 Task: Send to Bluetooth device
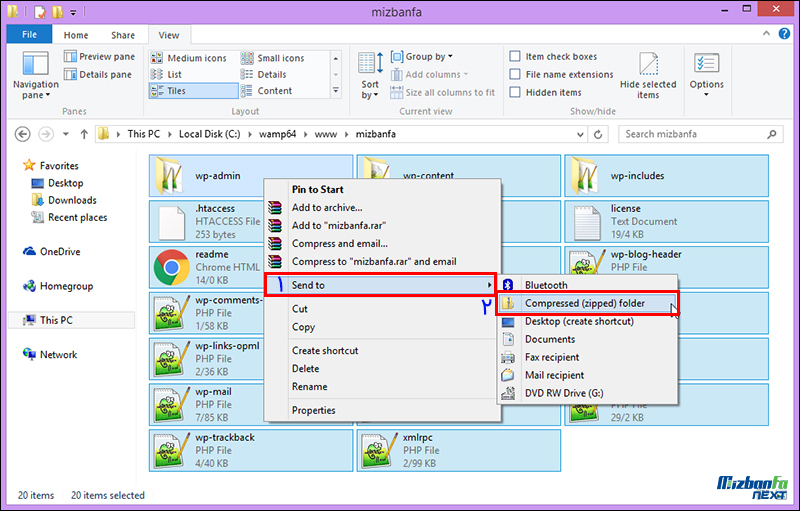click(x=587, y=285)
